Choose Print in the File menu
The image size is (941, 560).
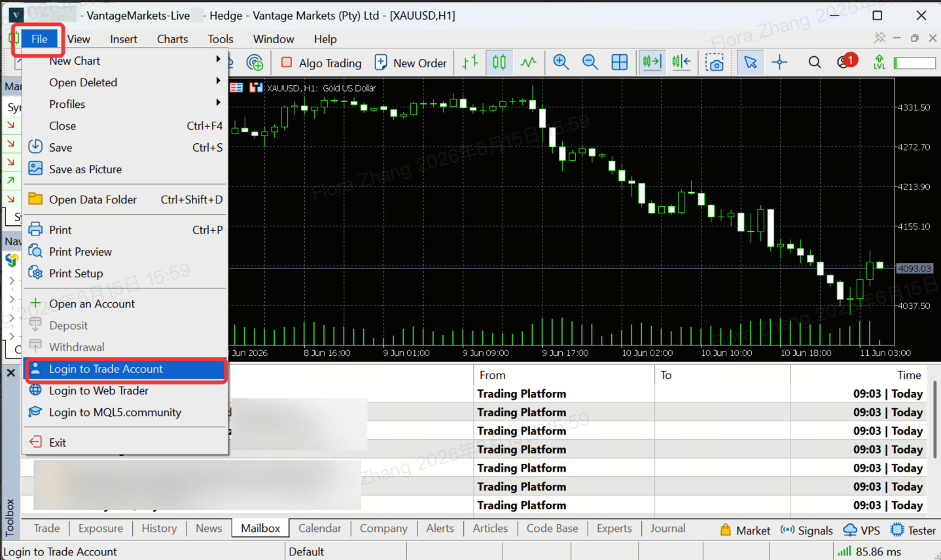tap(126, 230)
